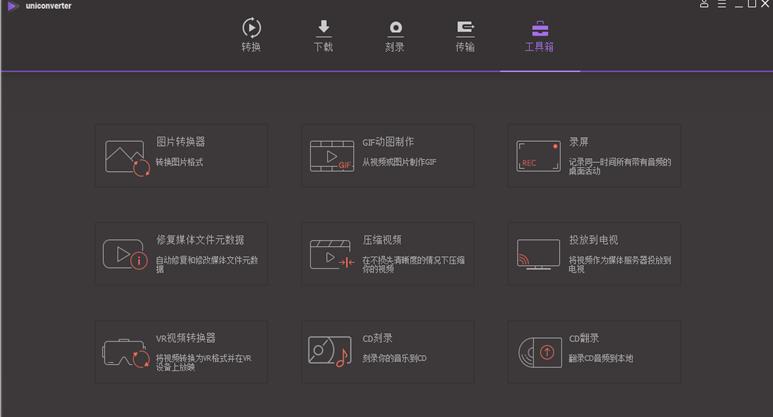
Task: Maximize the uniconverter window
Action: pyautogui.click(x=752, y=4)
